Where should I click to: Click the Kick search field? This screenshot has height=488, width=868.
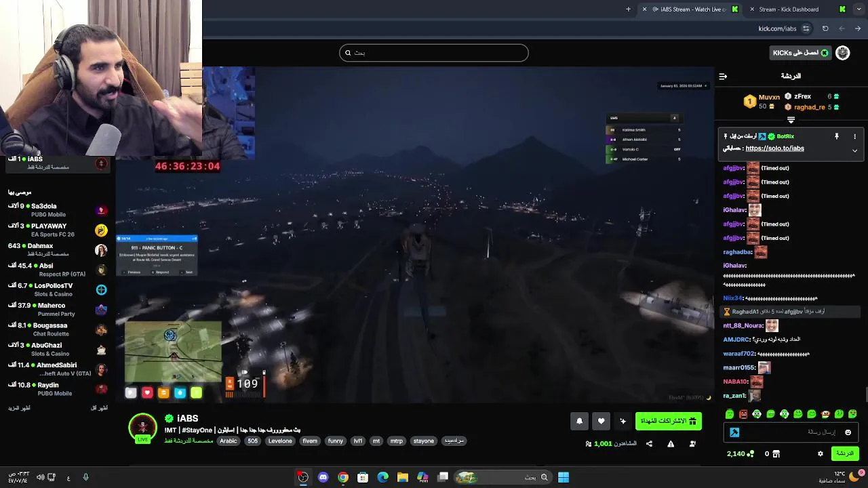click(x=434, y=53)
